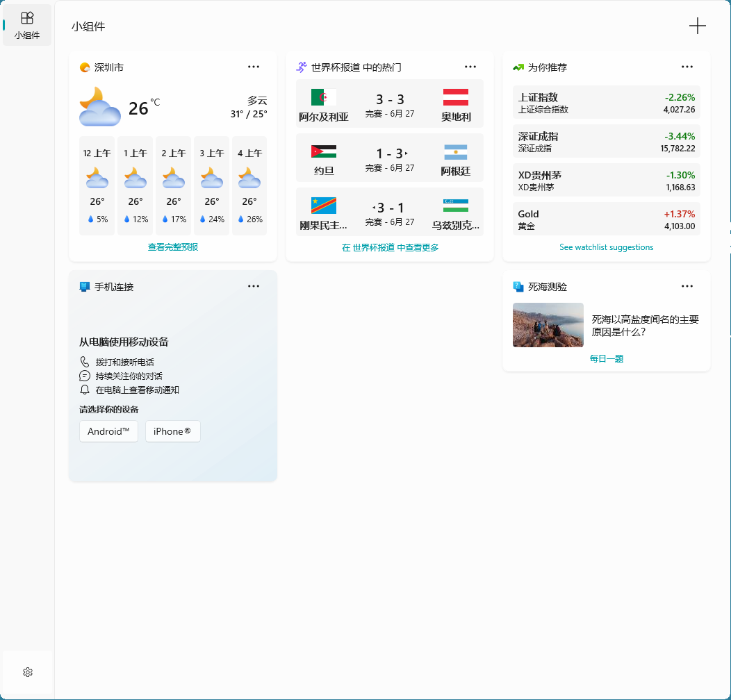Select the 3 上午 hourly forecast card
731x700 pixels.
212,185
